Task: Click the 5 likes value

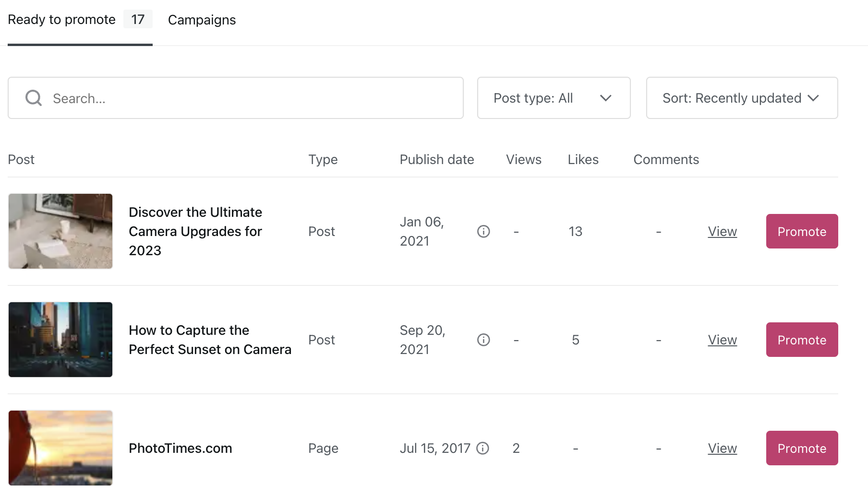Action: (575, 340)
